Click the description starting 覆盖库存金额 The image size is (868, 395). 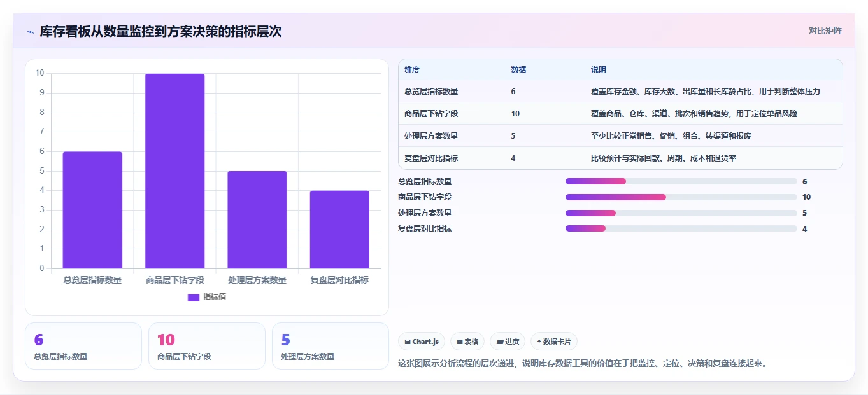pos(706,92)
